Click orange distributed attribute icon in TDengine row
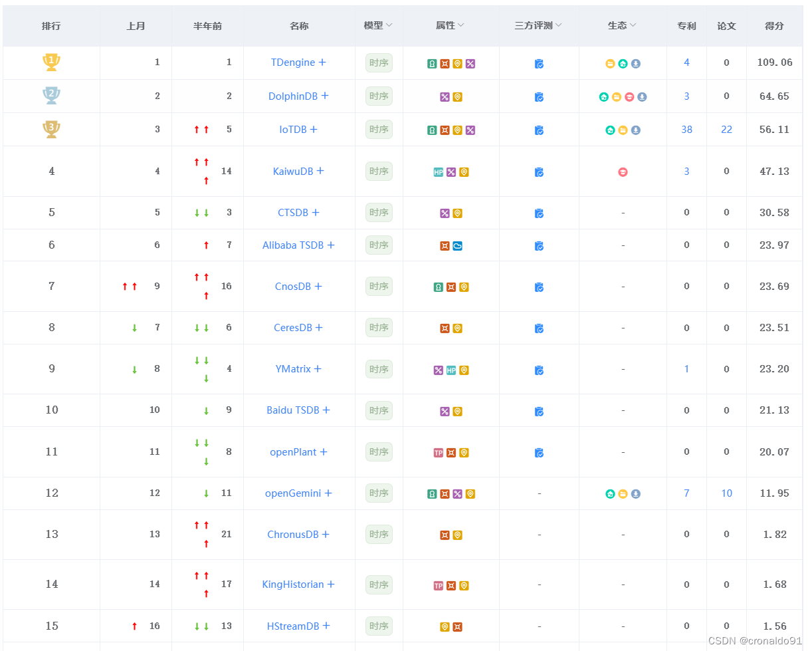Image resolution: width=812 pixels, height=651 pixels. click(x=445, y=64)
